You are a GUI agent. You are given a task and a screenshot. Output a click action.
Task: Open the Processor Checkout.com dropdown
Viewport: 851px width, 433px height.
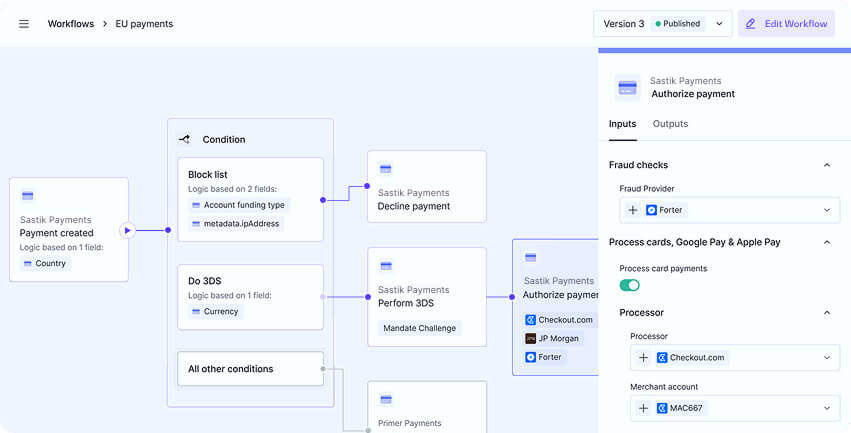pyautogui.click(x=735, y=358)
